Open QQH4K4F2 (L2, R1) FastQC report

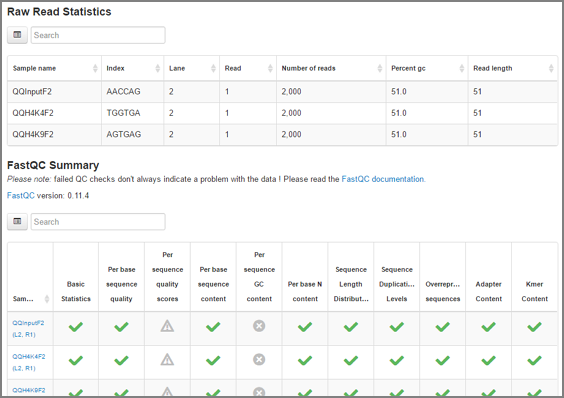coord(29,362)
